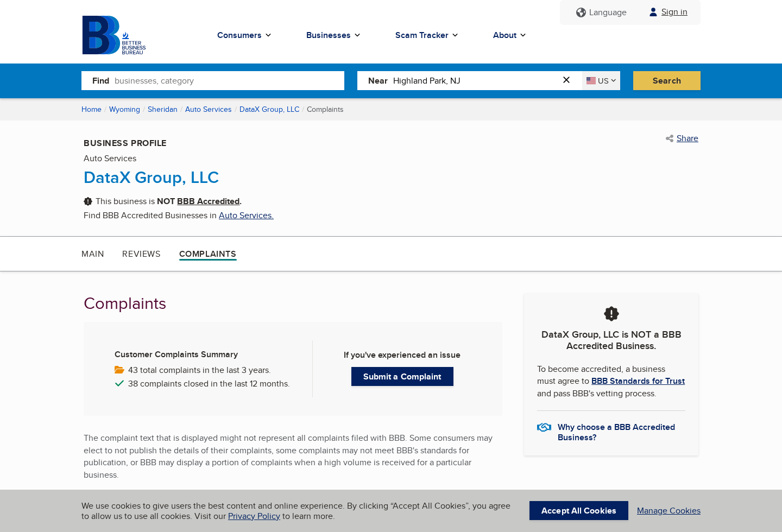
Task: Click the orange folder complaints icon
Action: tap(119, 370)
